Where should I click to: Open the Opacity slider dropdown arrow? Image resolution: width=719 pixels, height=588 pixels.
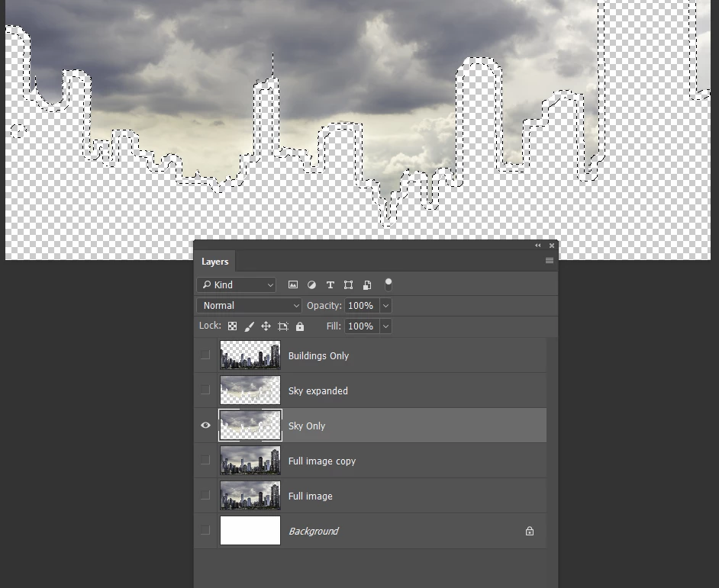tap(385, 306)
